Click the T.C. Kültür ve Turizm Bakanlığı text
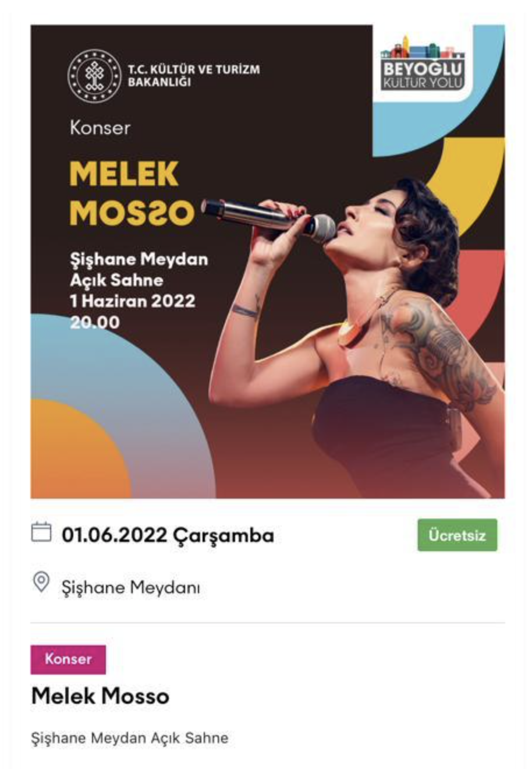 (x=193, y=76)
